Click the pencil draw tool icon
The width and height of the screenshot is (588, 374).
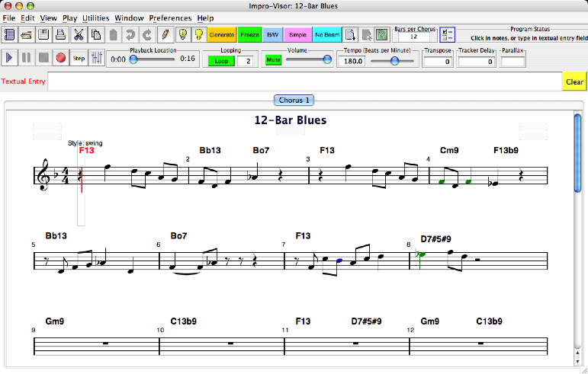165,34
